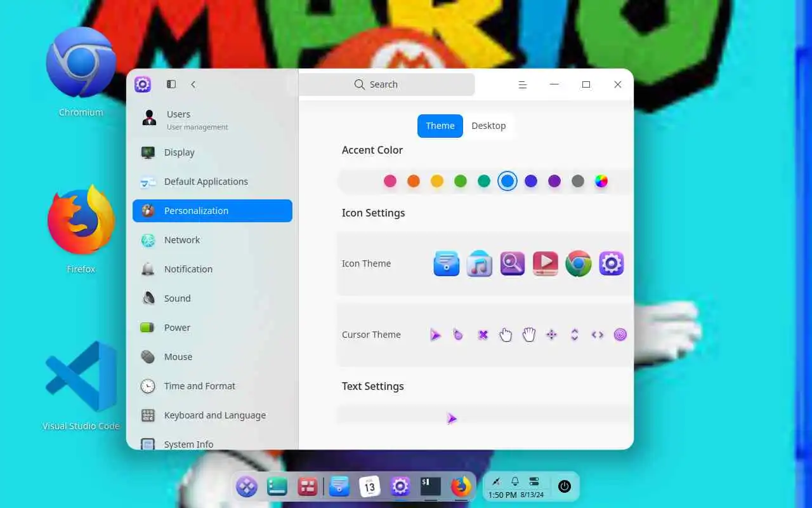This screenshot has height=508, width=812.
Task: Open Firefox from the dock
Action: tap(461, 487)
